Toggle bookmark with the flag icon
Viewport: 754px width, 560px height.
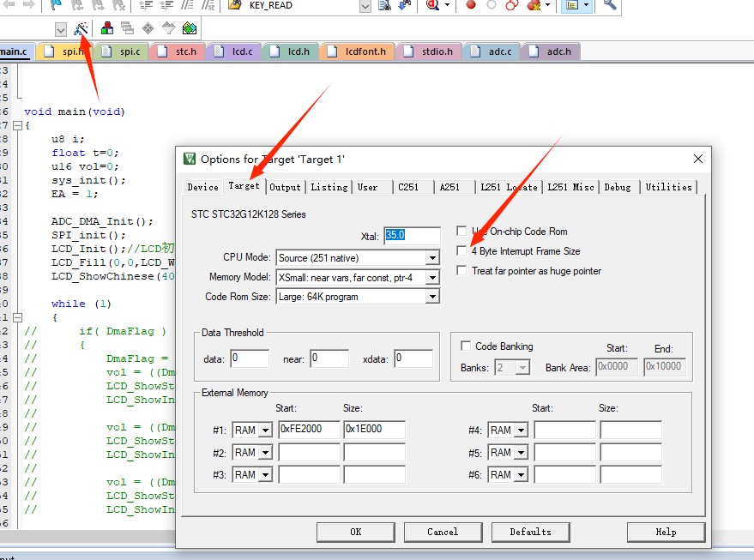click(x=57, y=5)
